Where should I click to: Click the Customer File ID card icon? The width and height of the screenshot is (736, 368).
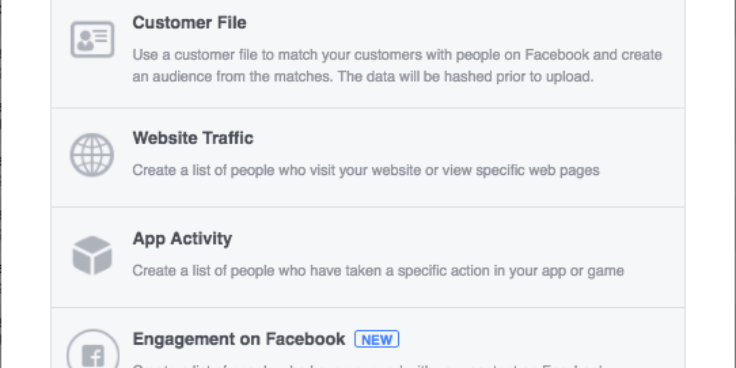pyautogui.click(x=92, y=39)
